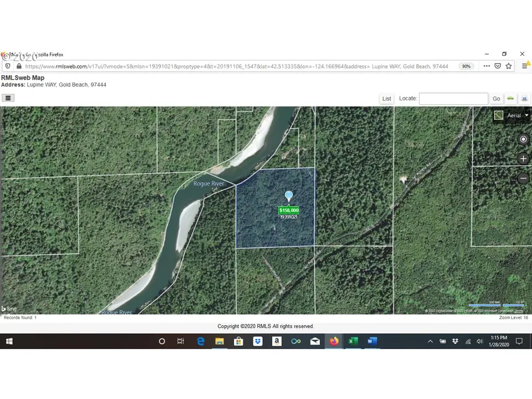Viewport: 532px width, 399px height.
Task: Click the $158,000 price label
Action: click(289, 210)
